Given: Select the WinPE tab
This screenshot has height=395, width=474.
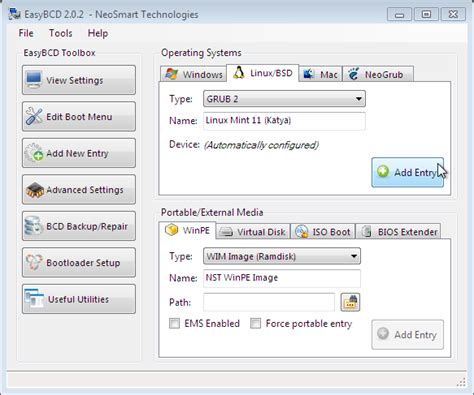Looking at the screenshot, I should coord(187,230).
